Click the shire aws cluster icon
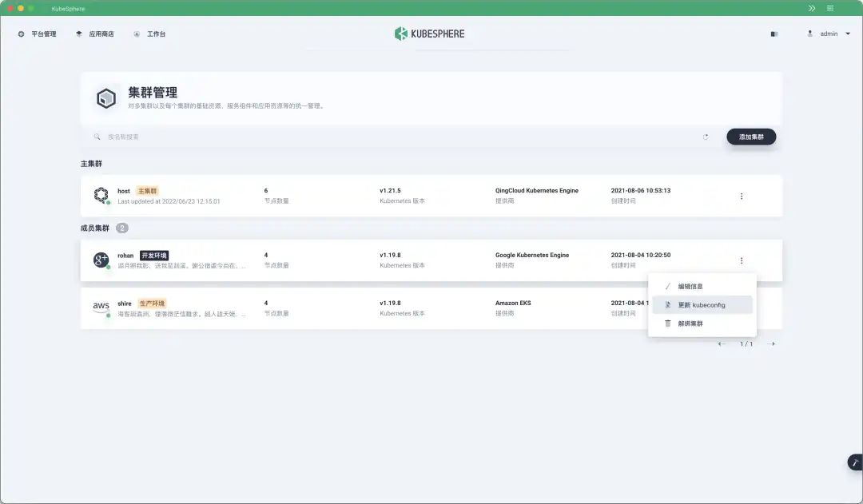 click(101, 307)
